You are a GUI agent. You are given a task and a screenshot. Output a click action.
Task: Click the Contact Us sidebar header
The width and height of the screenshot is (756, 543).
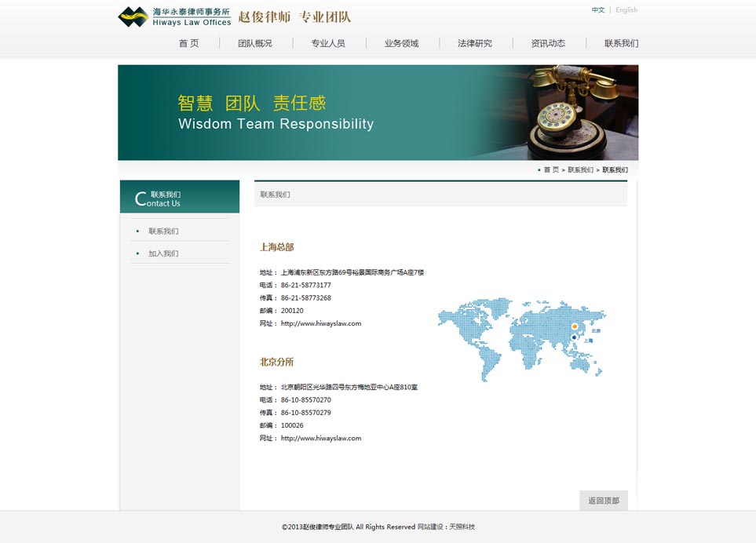tap(180, 197)
